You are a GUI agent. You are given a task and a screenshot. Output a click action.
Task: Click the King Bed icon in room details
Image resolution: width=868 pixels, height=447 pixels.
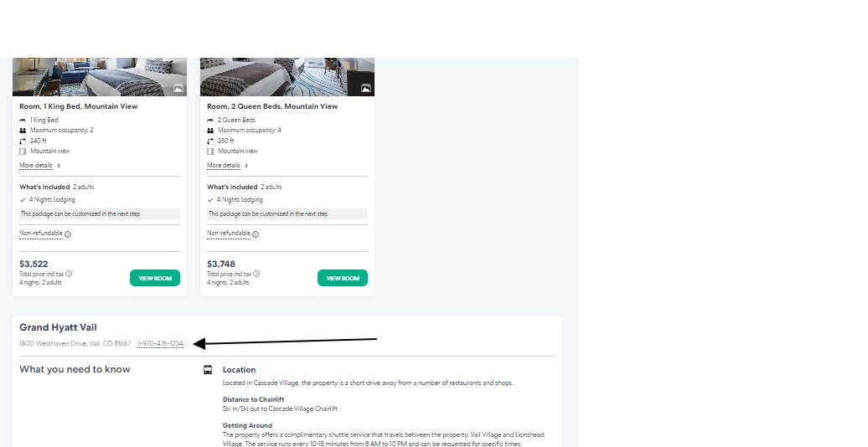pyautogui.click(x=23, y=120)
